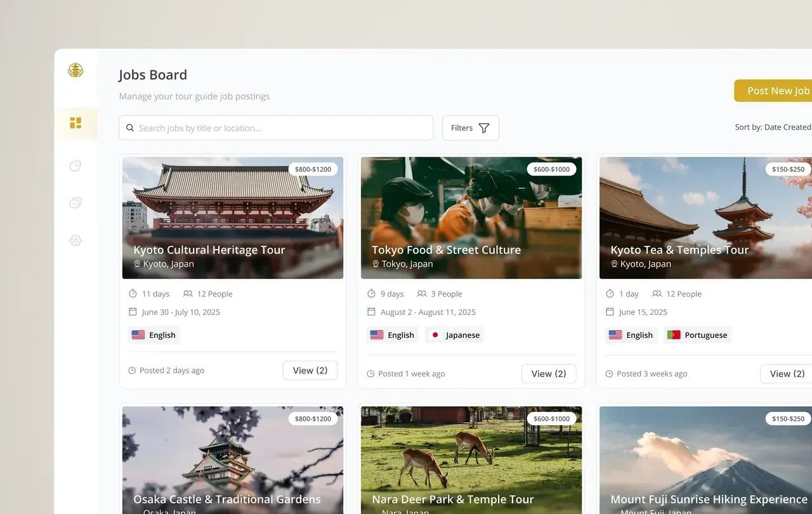Screen dimensions: 812x514
Task: Click the '3 People' text
Action: 447,293
